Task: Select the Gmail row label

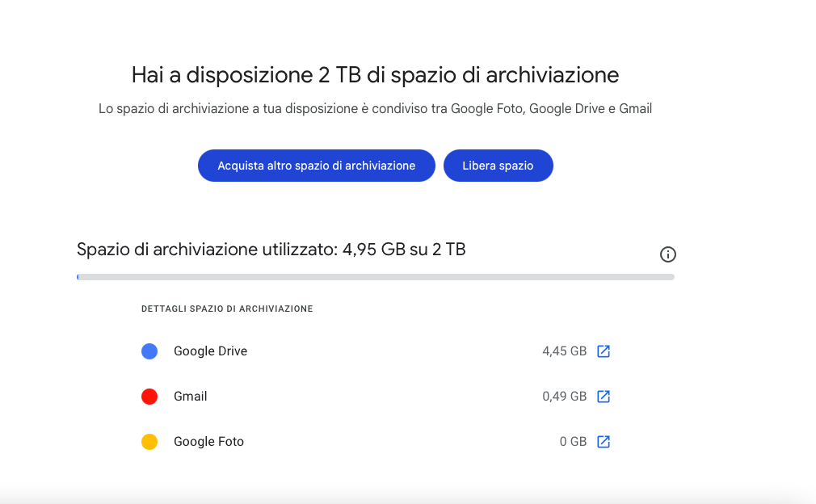Action: (x=191, y=397)
